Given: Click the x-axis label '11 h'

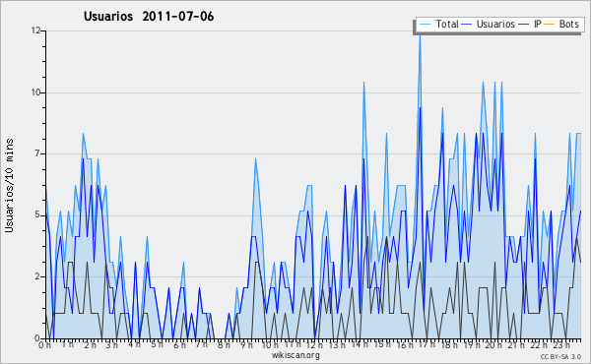Looking at the screenshot, I should 293,344.
